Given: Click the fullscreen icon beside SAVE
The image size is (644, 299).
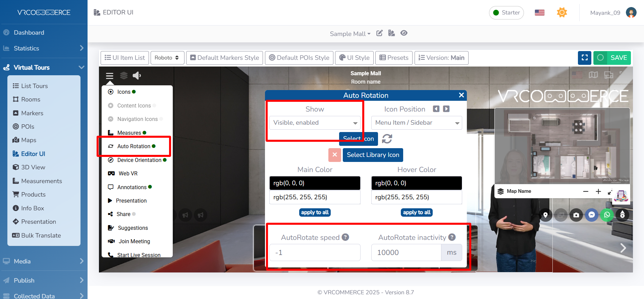Looking at the screenshot, I should coord(584,58).
